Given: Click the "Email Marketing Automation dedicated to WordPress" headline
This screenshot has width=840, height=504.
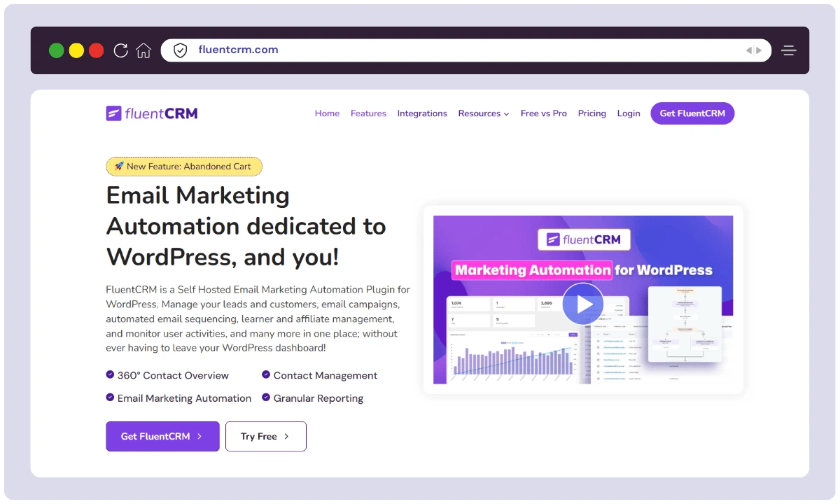Looking at the screenshot, I should (246, 226).
